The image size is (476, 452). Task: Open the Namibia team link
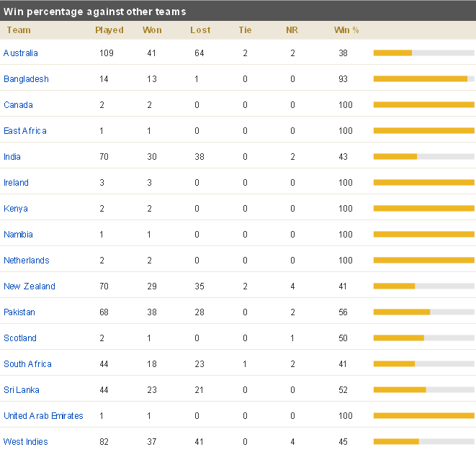tap(18, 235)
